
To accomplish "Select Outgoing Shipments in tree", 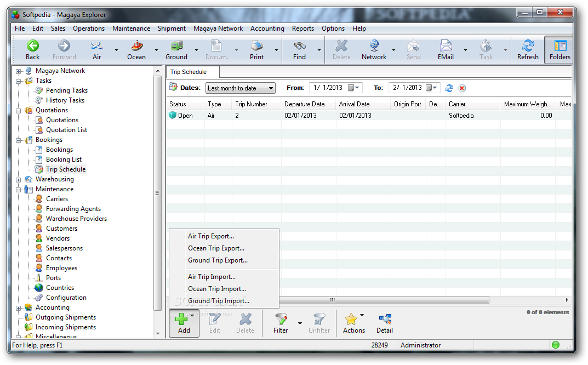I will coord(66,317).
